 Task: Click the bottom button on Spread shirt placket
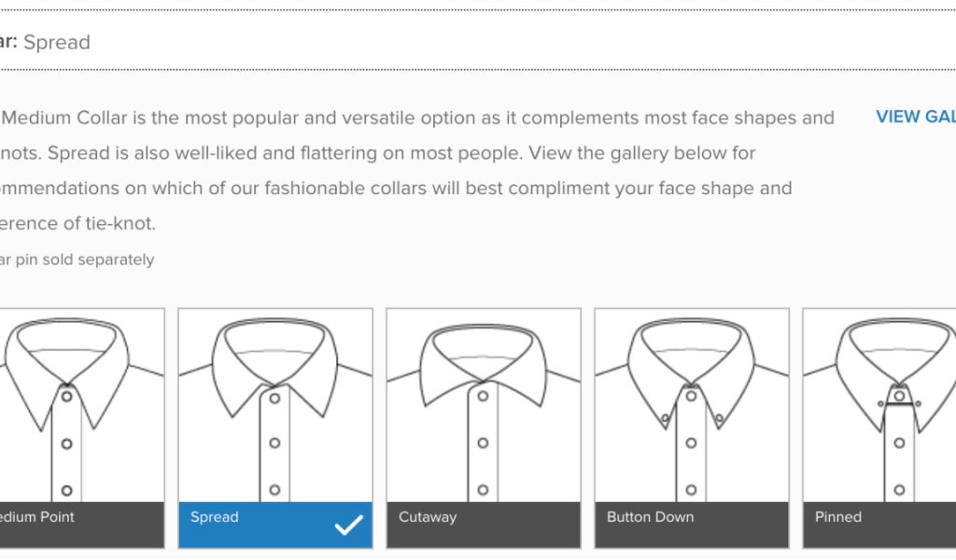274,489
